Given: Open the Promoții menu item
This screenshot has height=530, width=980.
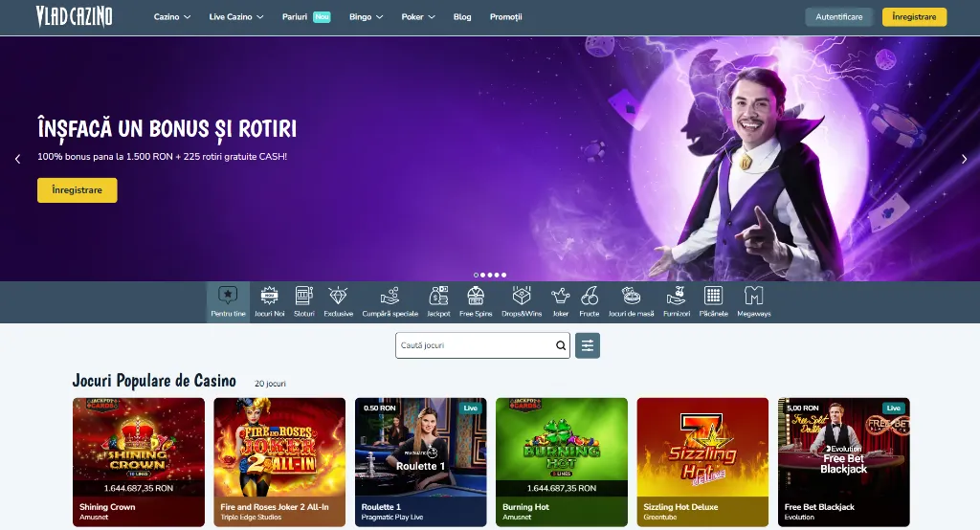Looking at the screenshot, I should [505, 17].
